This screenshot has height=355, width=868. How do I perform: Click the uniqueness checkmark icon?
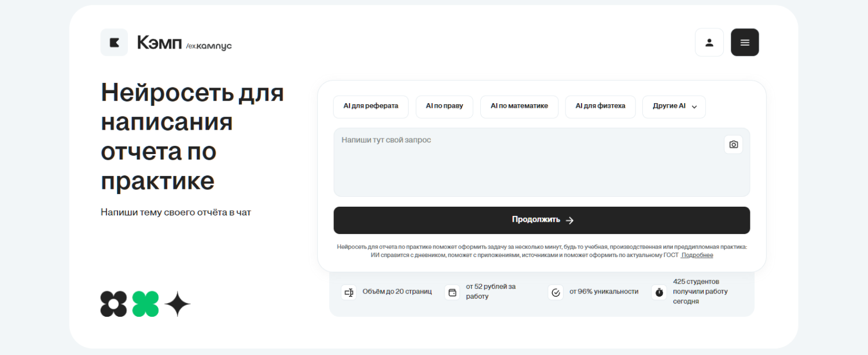(556, 292)
